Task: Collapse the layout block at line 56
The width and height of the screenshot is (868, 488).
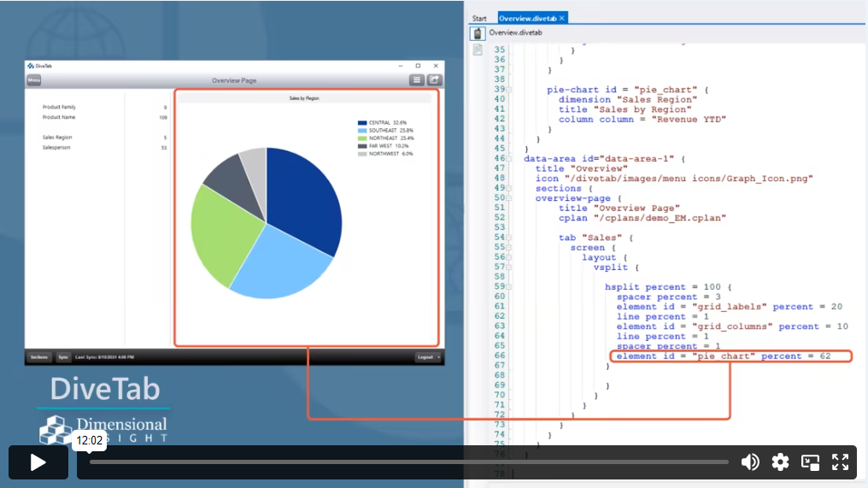Action: [x=508, y=257]
